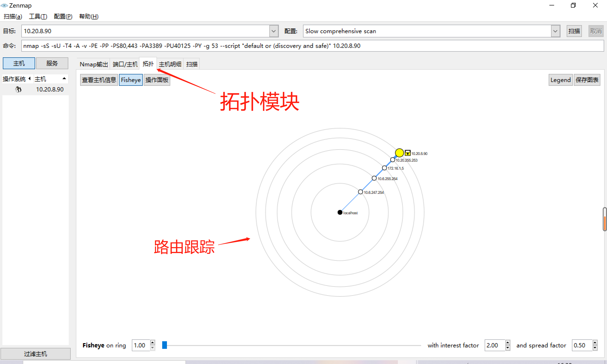Open the 配置(P) menu
Viewport: 607px width, 364px height.
tap(63, 16)
